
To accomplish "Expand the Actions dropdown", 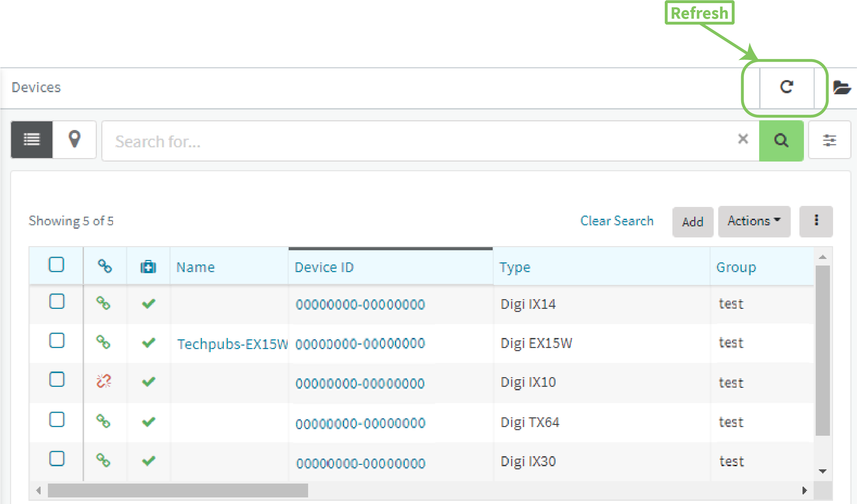I will [754, 221].
